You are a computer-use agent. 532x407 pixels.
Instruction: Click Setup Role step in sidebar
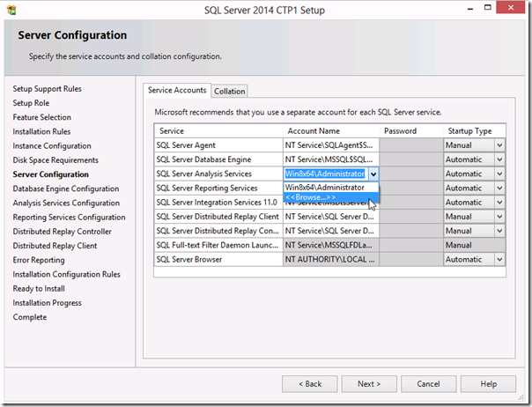coord(31,103)
